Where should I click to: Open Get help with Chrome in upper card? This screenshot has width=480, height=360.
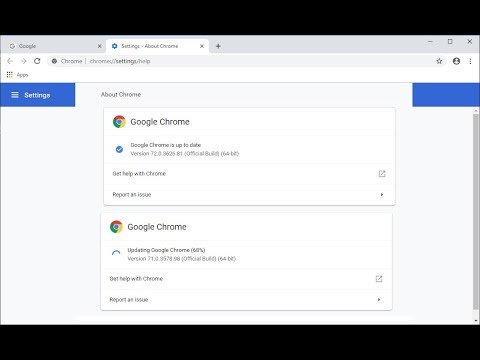coord(249,174)
